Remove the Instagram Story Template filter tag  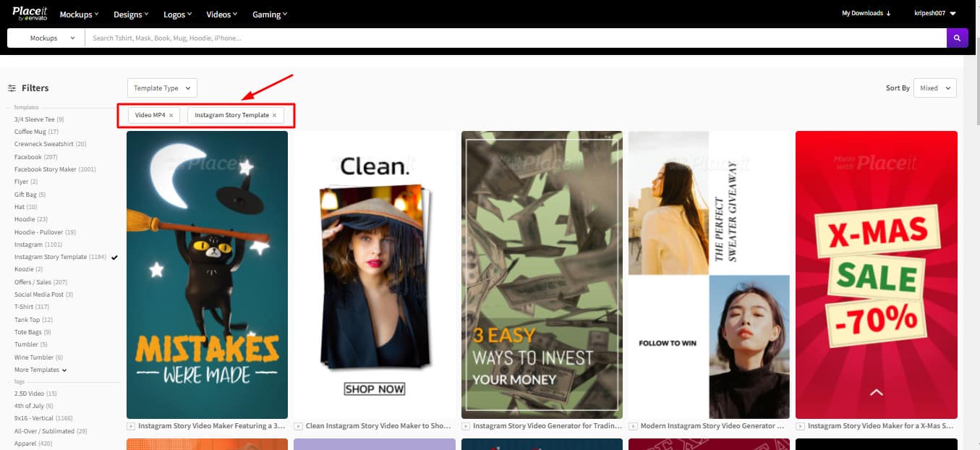coord(274,116)
